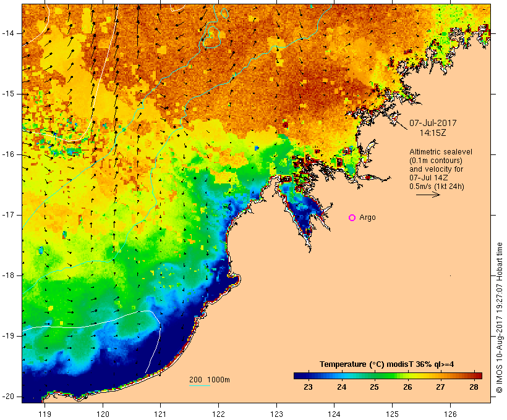The width and height of the screenshot is (507, 420).
Task: Click the date text '07-Jul-2017'
Action: click(433, 123)
